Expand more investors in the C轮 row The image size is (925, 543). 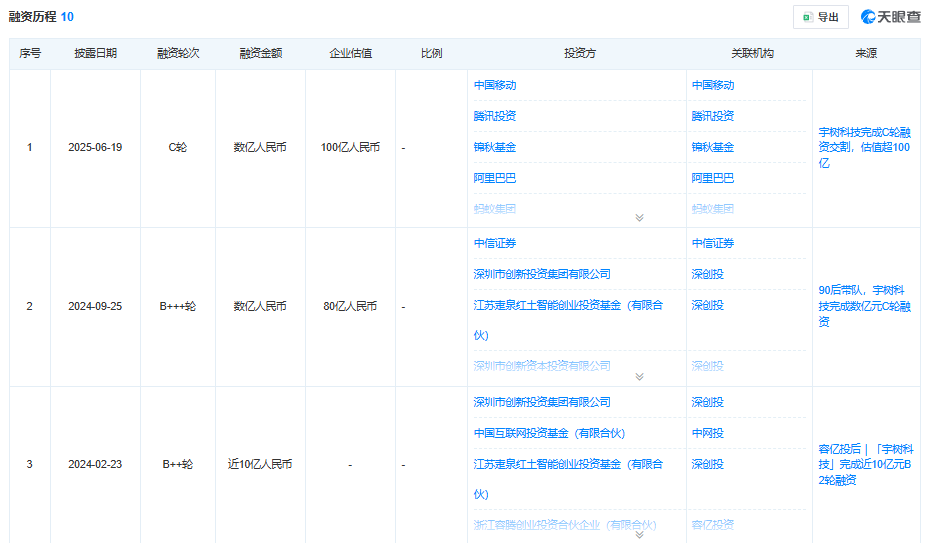point(639,218)
